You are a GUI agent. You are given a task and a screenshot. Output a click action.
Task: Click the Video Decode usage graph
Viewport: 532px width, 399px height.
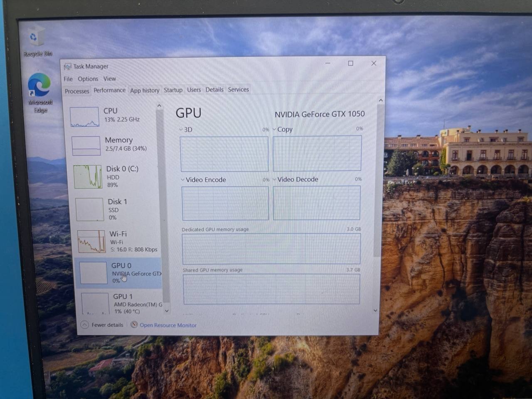click(x=317, y=203)
